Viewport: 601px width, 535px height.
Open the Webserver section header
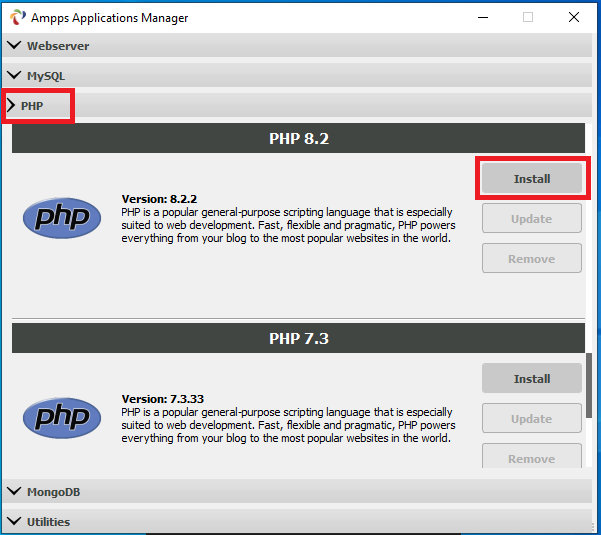tap(297, 45)
